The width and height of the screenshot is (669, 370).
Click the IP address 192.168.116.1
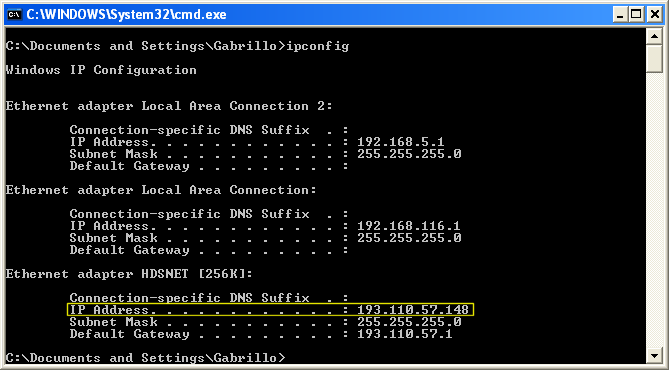[x=409, y=226]
